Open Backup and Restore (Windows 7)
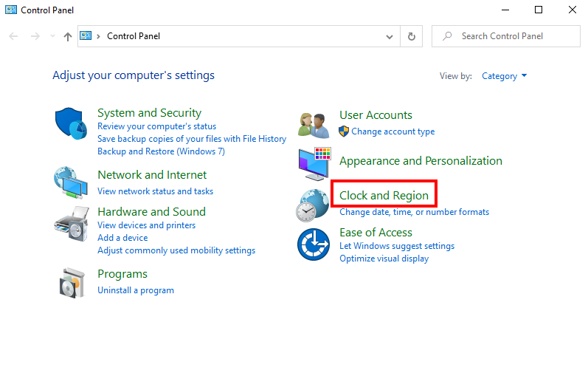 [x=161, y=151]
